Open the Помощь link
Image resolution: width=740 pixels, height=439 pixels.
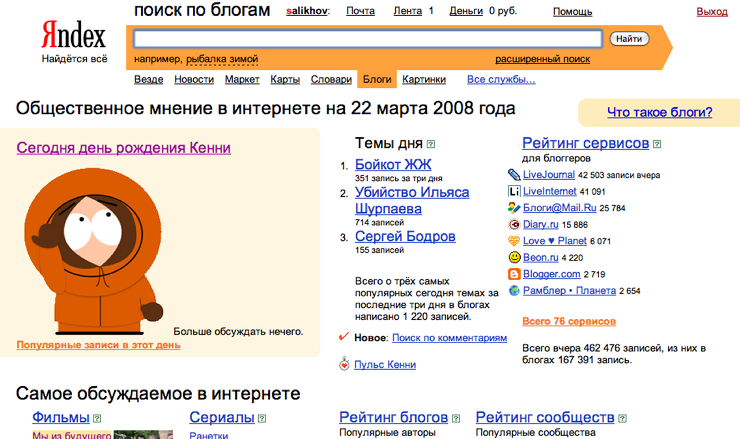point(572,11)
